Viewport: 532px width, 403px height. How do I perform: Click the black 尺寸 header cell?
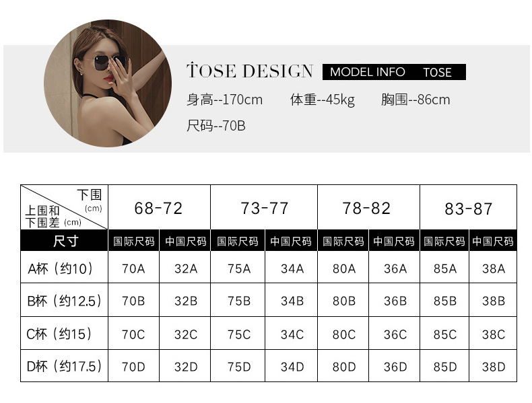65,241
